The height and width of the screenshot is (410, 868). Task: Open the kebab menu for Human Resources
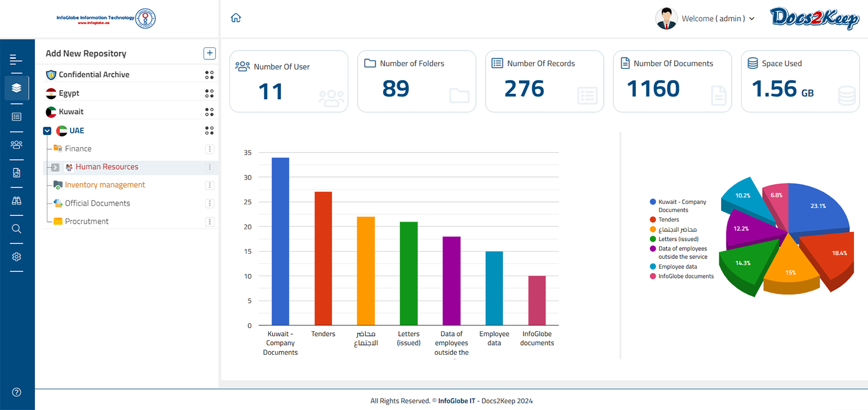210,167
